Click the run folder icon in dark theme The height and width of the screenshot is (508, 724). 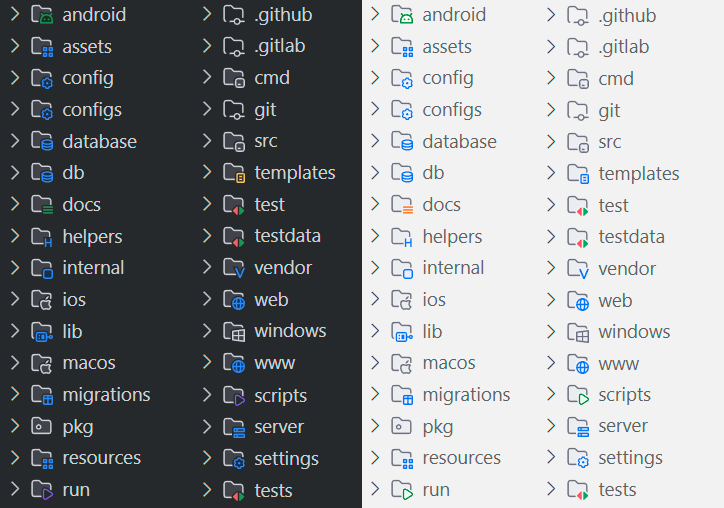point(42,490)
